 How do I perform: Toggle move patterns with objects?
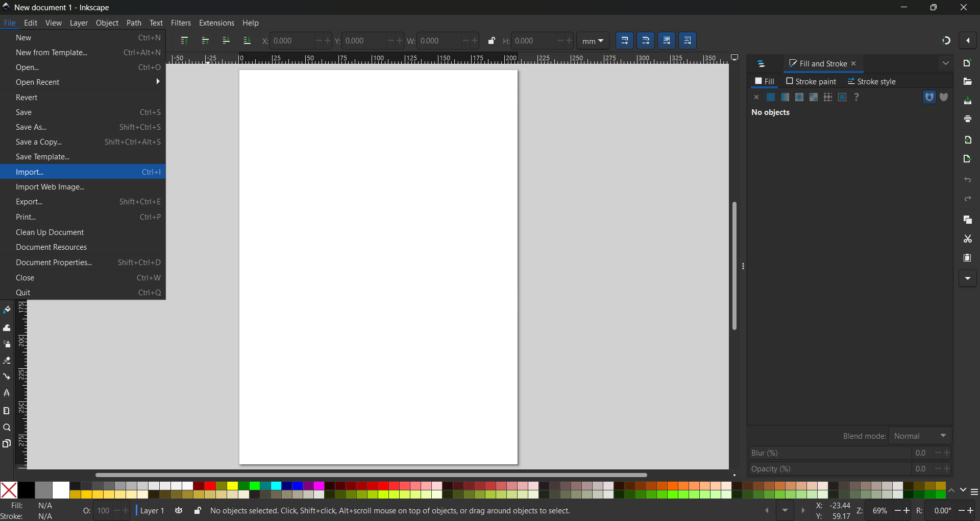[x=688, y=41]
